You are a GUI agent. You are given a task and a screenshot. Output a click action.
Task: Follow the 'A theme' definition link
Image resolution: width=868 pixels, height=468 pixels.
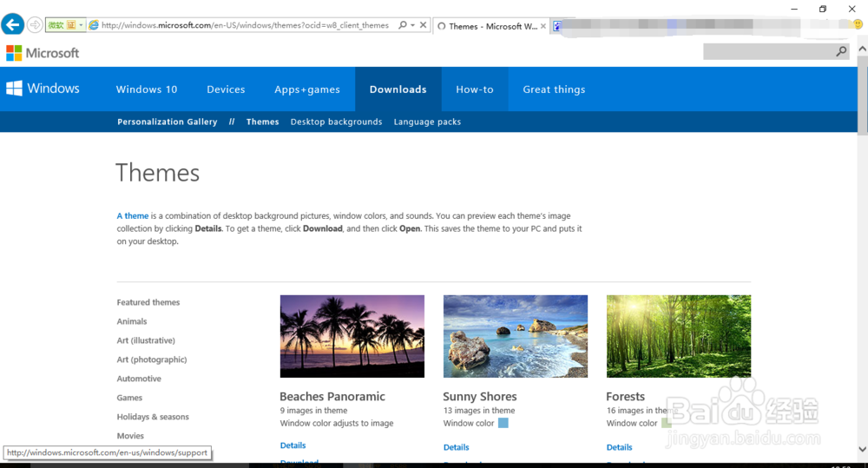[x=132, y=216]
